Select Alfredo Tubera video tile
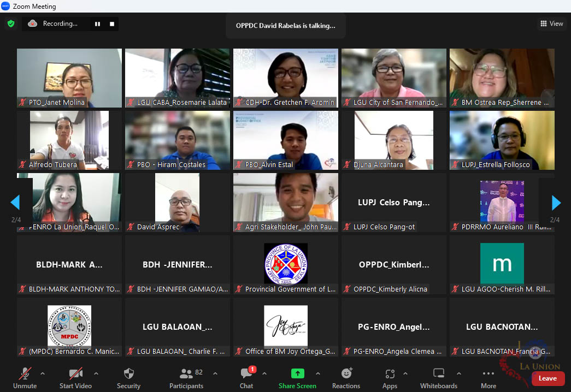Screen dimensions: 571x392 69,140
